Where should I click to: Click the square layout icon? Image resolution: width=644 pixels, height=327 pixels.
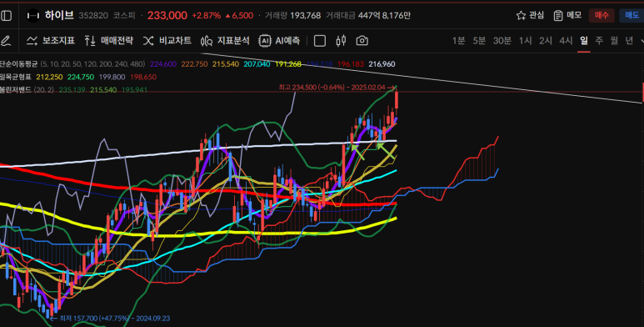point(320,41)
